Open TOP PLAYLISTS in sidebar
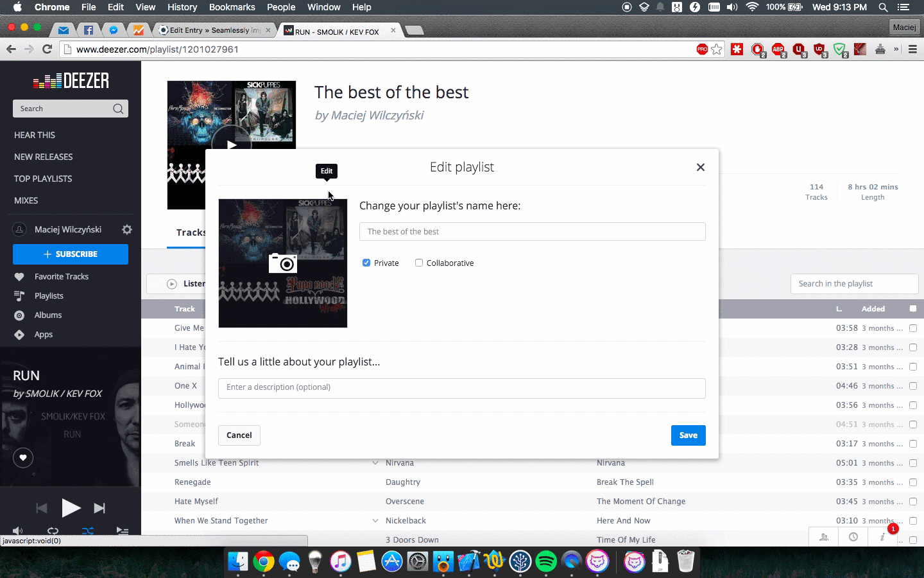This screenshot has width=924, height=578. coord(43,179)
